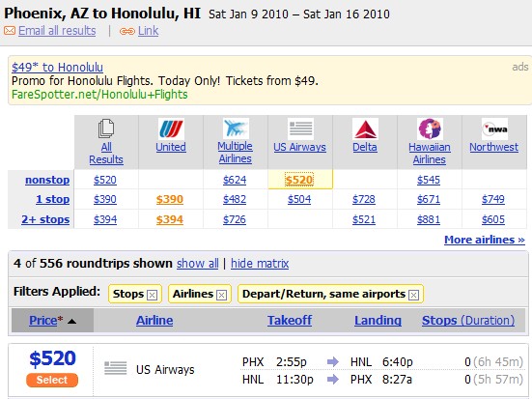Click the United airline logo icon
The image size is (532, 399).
(171, 129)
